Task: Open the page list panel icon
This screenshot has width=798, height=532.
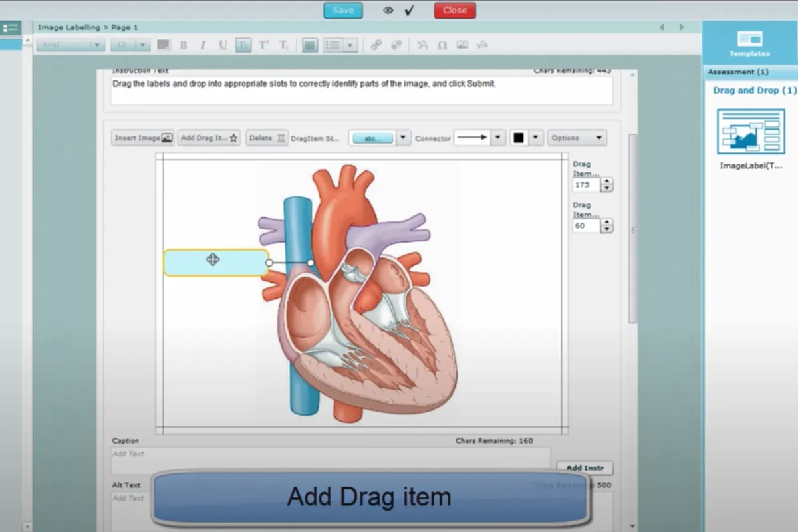Action: [10, 27]
